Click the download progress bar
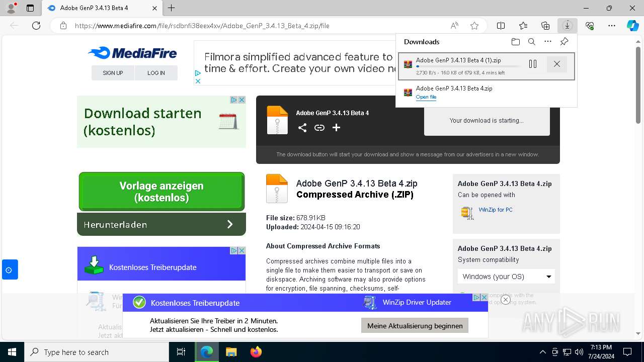 [x=468, y=66]
